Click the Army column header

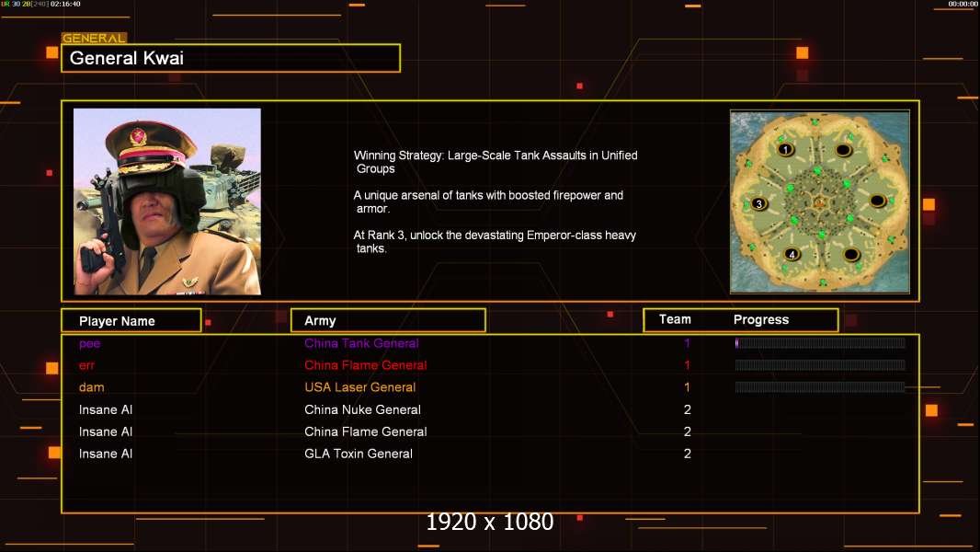click(388, 321)
